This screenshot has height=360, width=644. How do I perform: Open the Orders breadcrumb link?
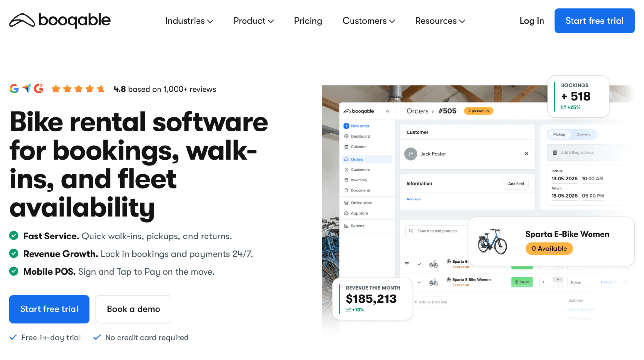[418, 111]
